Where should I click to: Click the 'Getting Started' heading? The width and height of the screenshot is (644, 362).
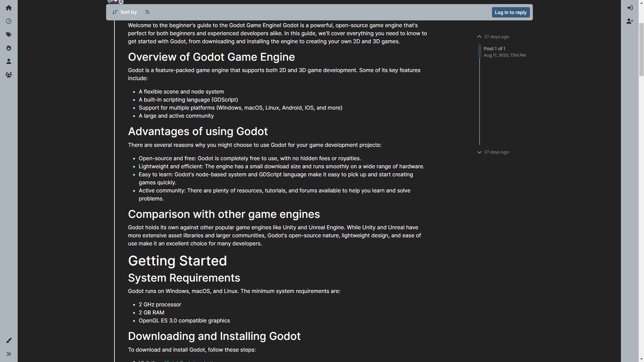[x=177, y=261]
